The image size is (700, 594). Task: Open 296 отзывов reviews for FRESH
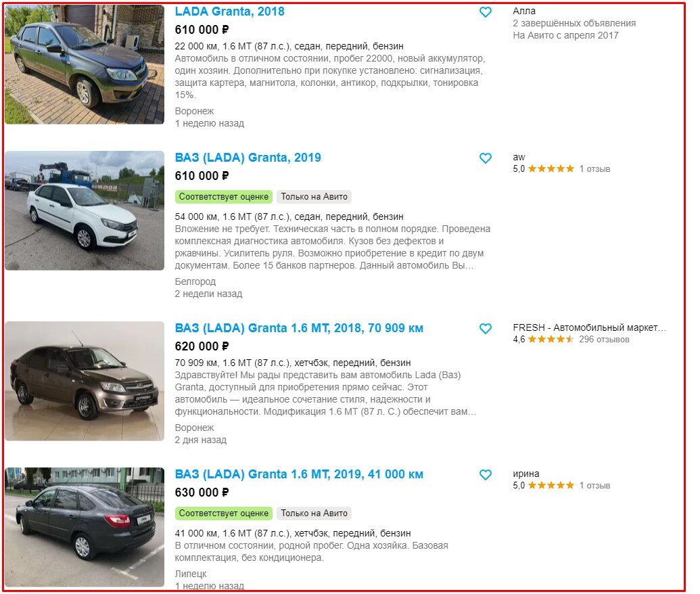pos(604,340)
